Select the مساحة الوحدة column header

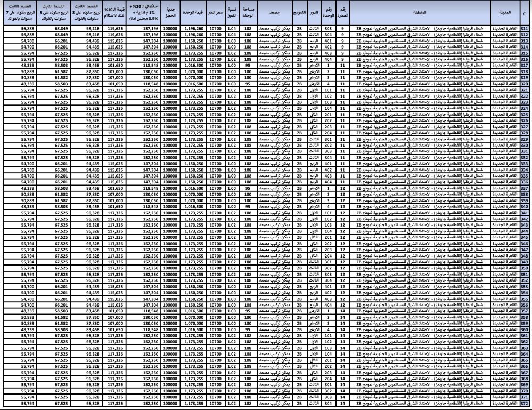[x=248, y=12]
